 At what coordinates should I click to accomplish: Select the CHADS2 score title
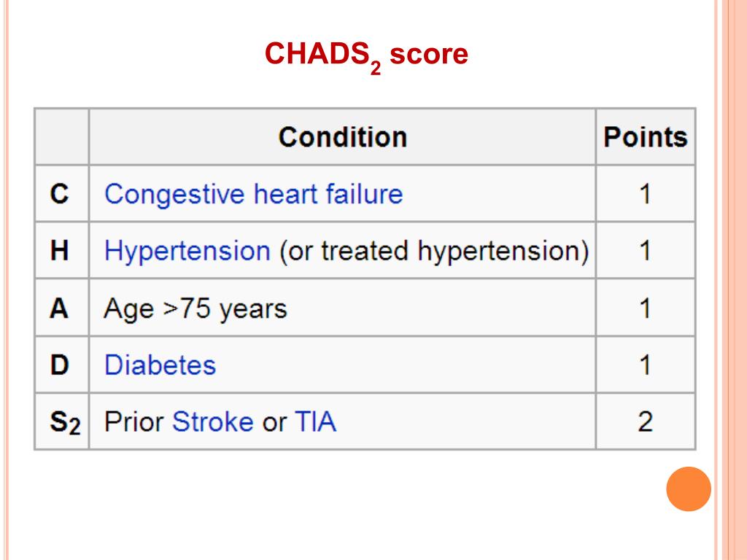pyautogui.click(x=366, y=55)
